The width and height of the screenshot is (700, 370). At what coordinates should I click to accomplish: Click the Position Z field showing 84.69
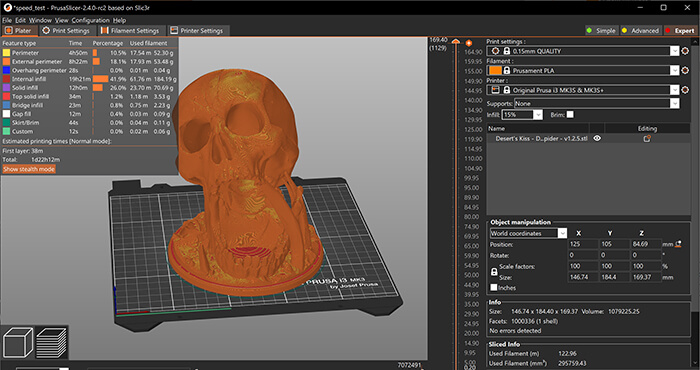pyautogui.click(x=645, y=245)
